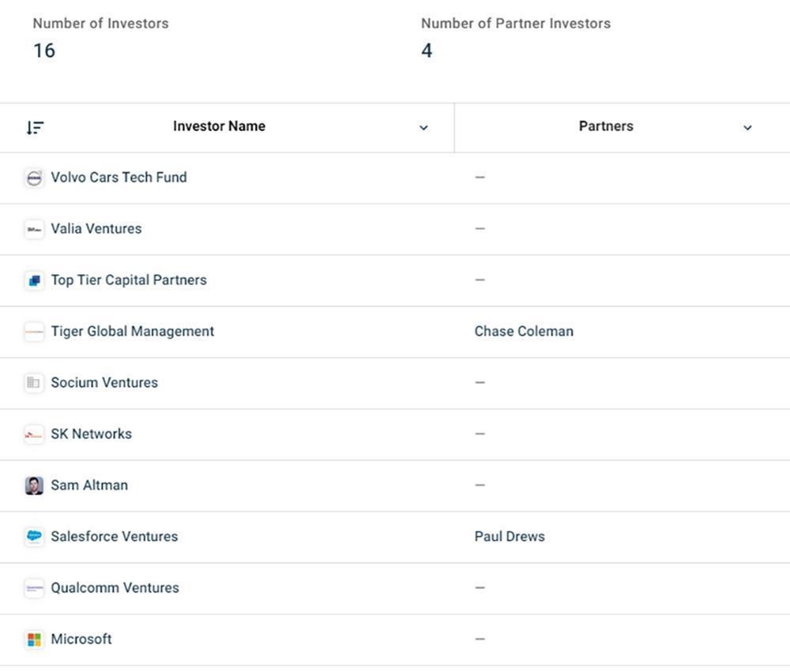
Task: Open the Tiger Global Management investor page
Action: [132, 332]
